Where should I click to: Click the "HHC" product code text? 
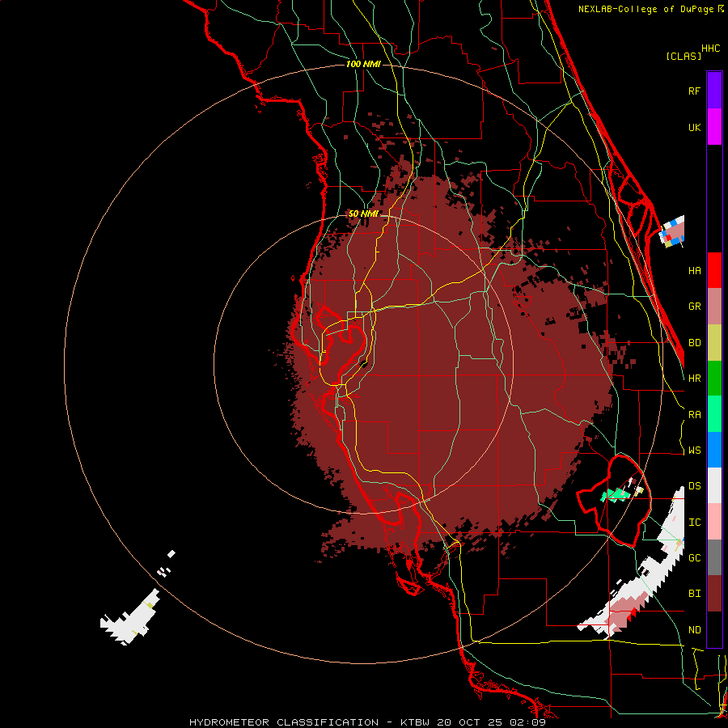click(x=710, y=49)
